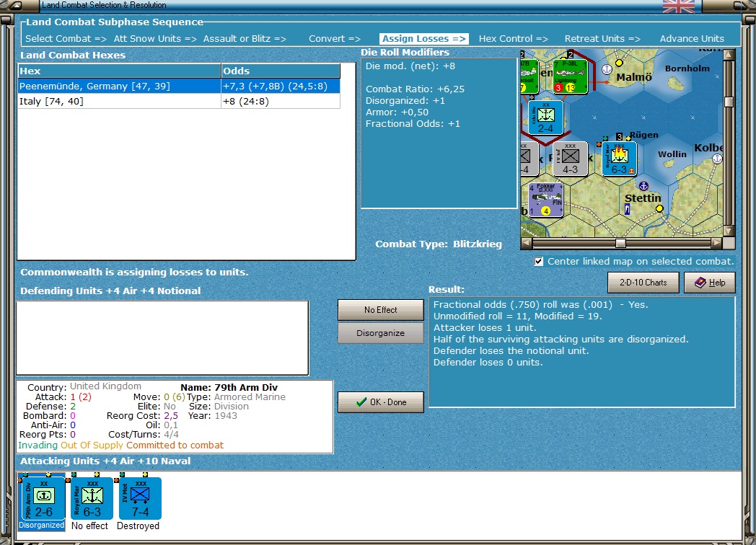Click the empty Defending Units list box
The image size is (756, 545).
click(x=162, y=338)
